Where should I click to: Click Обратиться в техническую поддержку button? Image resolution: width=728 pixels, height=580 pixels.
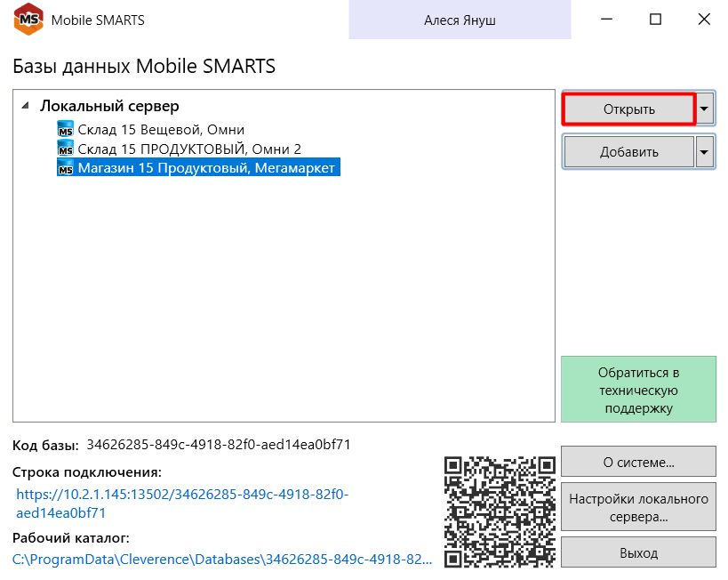(638, 390)
